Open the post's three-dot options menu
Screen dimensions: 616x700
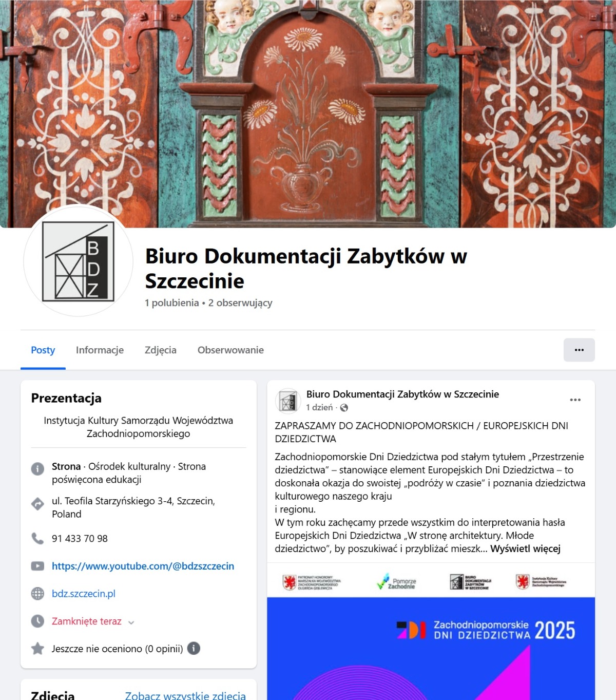tap(575, 400)
